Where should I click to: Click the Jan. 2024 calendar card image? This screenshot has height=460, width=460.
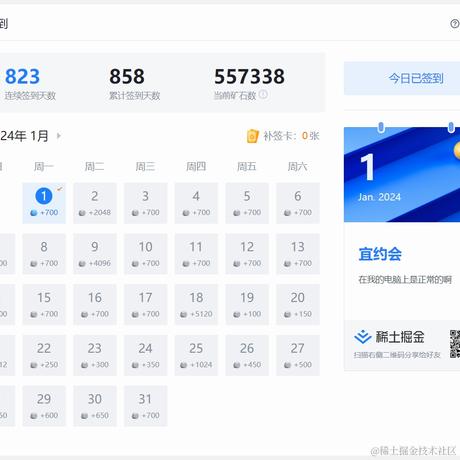[402, 174]
